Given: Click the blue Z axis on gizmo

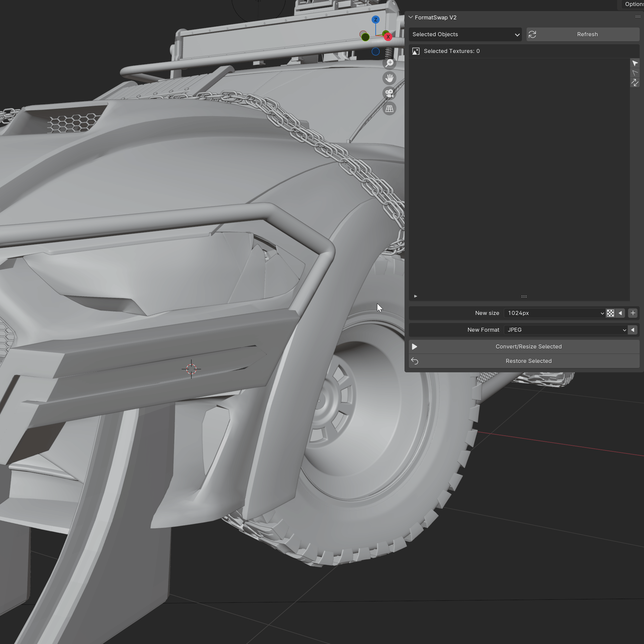Looking at the screenshot, I should coord(376,20).
